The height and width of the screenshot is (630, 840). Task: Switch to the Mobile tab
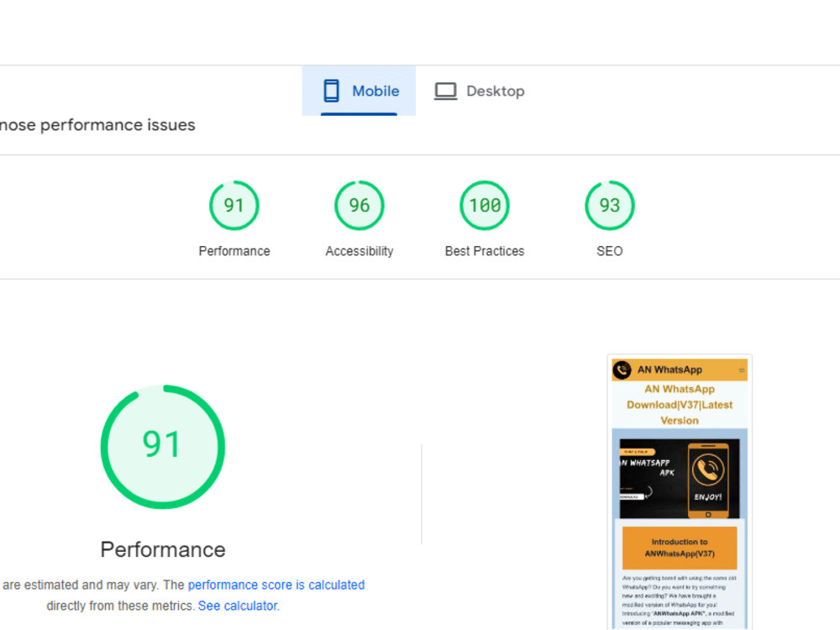point(359,91)
